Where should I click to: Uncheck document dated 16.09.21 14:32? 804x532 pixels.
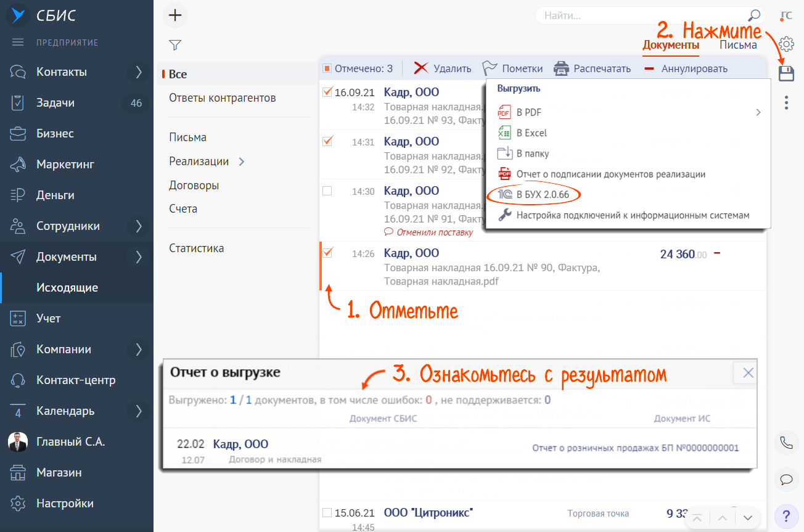click(x=327, y=92)
